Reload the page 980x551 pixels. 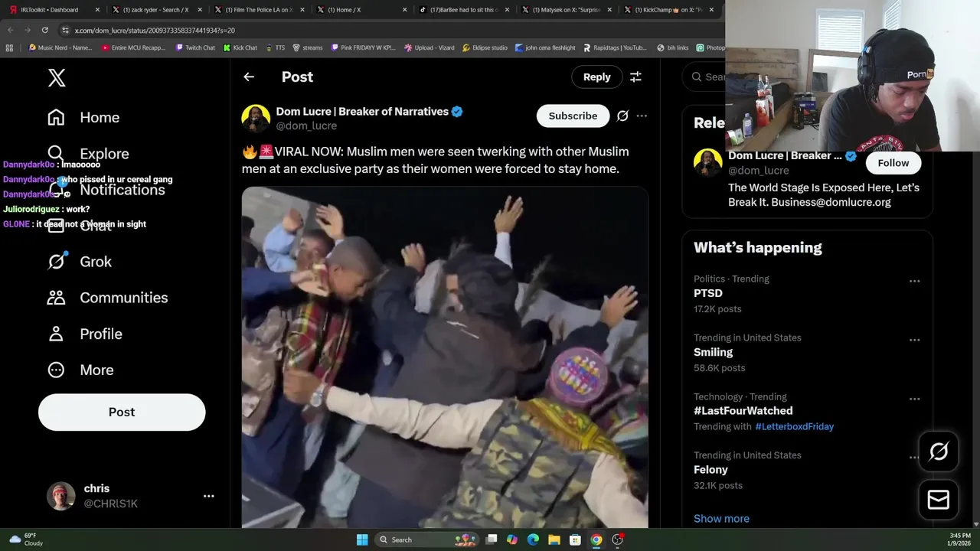pos(44,30)
